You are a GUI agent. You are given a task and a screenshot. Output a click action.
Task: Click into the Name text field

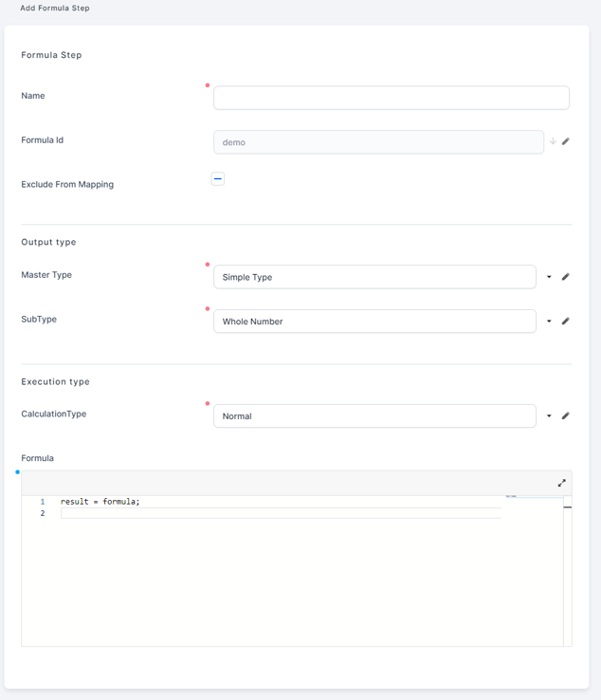[x=391, y=98]
